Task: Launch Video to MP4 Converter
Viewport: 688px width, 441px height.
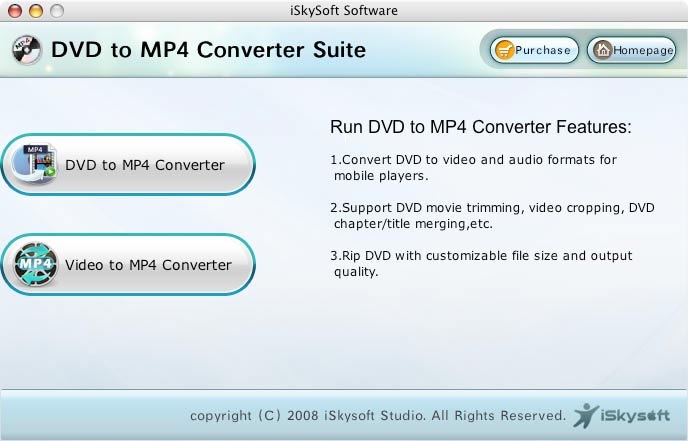Action: pyautogui.click(x=128, y=265)
